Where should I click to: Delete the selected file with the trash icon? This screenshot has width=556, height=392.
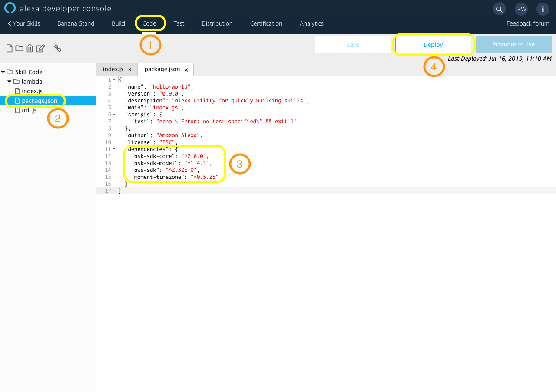click(x=30, y=48)
